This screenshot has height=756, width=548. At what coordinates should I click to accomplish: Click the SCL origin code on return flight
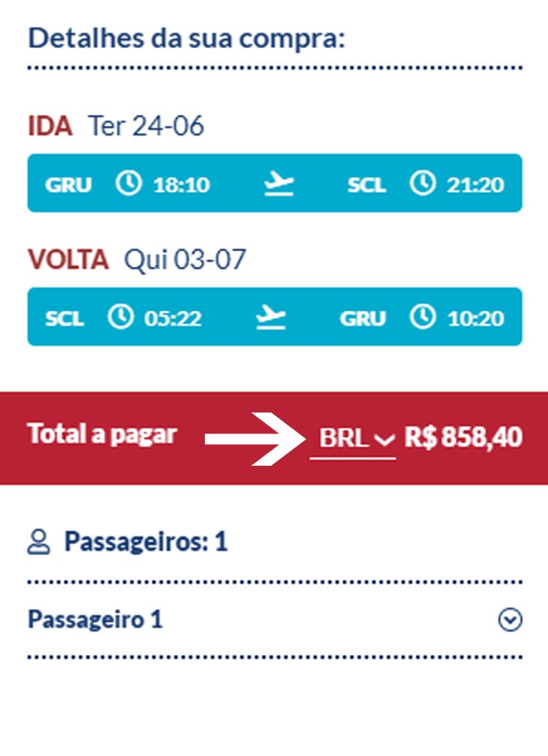click(x=65, y=318)
